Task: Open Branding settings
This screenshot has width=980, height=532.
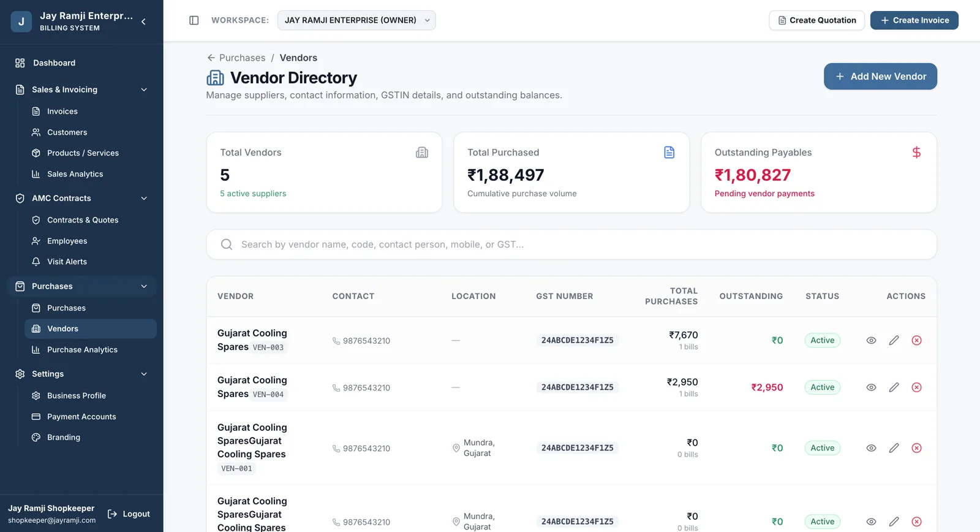Action: pos(91,438)
